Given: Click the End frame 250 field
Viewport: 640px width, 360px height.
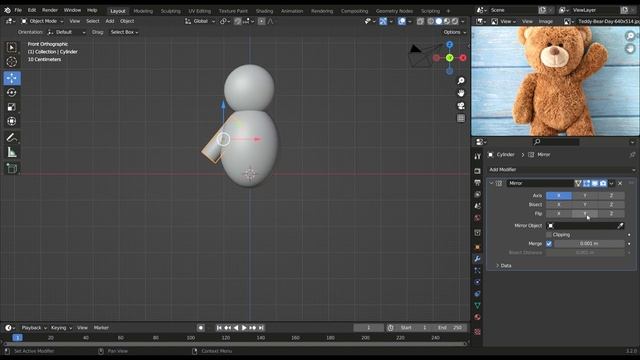Looking at the screenshot, I should (450, 328).
